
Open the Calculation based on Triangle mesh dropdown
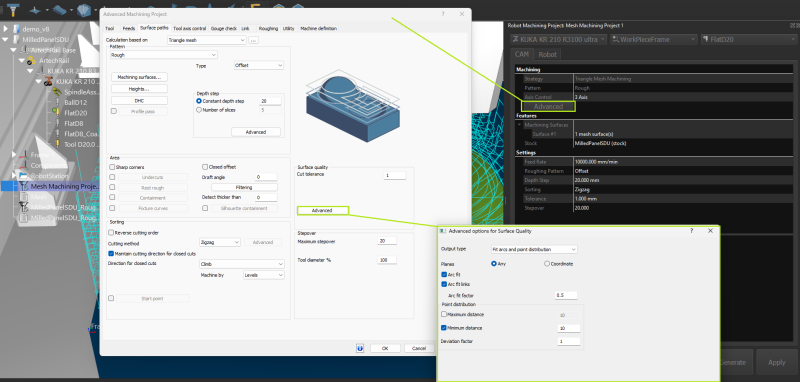pos(207,40)
